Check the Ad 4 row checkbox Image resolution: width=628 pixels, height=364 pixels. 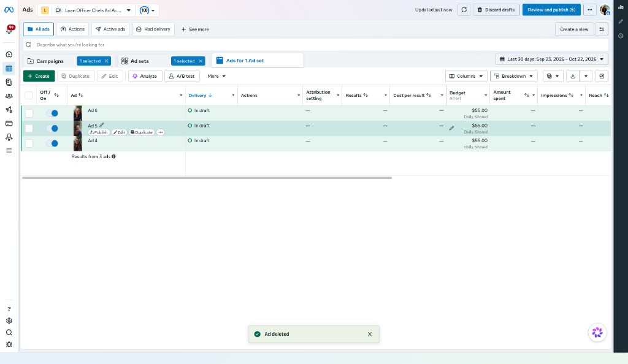pyautogui.click(x=29, y=143)
